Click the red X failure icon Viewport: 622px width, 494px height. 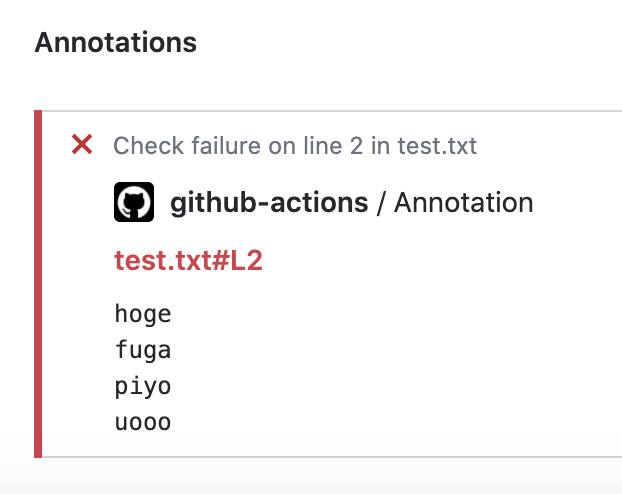click(x=82, y=144)
